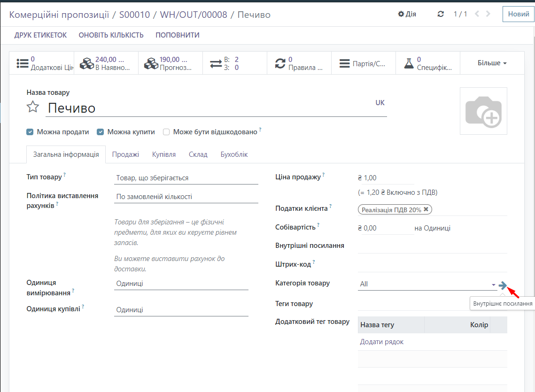Open Правила reordering rules stat button
Viewport: 535px width, 392px height.
[299, 63]
